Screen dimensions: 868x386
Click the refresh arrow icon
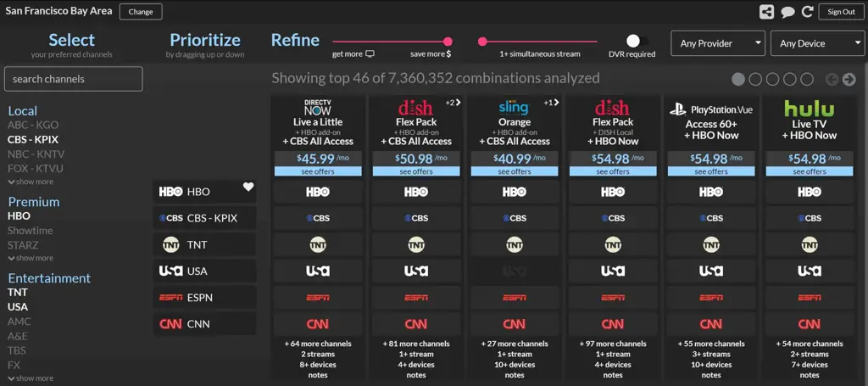pyautogui.click(x=808, y=12)
